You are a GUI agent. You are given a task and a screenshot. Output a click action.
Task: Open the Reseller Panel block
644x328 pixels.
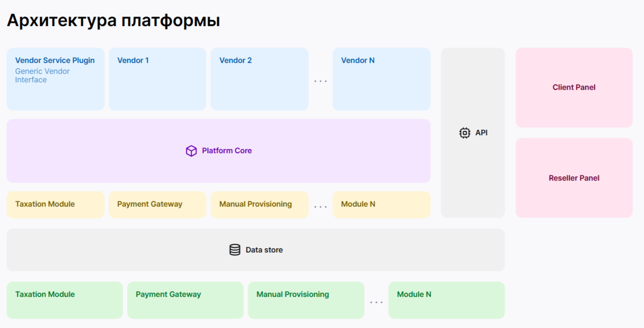pyautogui.click(x=574, y=178)
